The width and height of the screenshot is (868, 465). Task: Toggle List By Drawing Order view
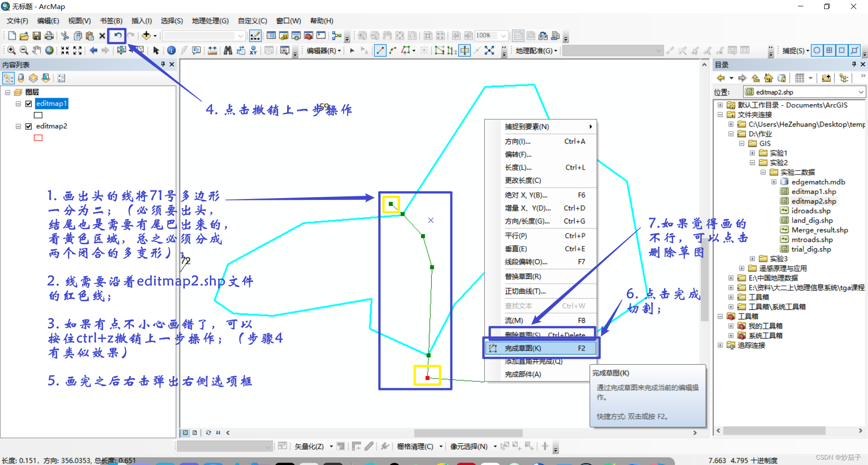pyautogui.click(x=9, y=78)
